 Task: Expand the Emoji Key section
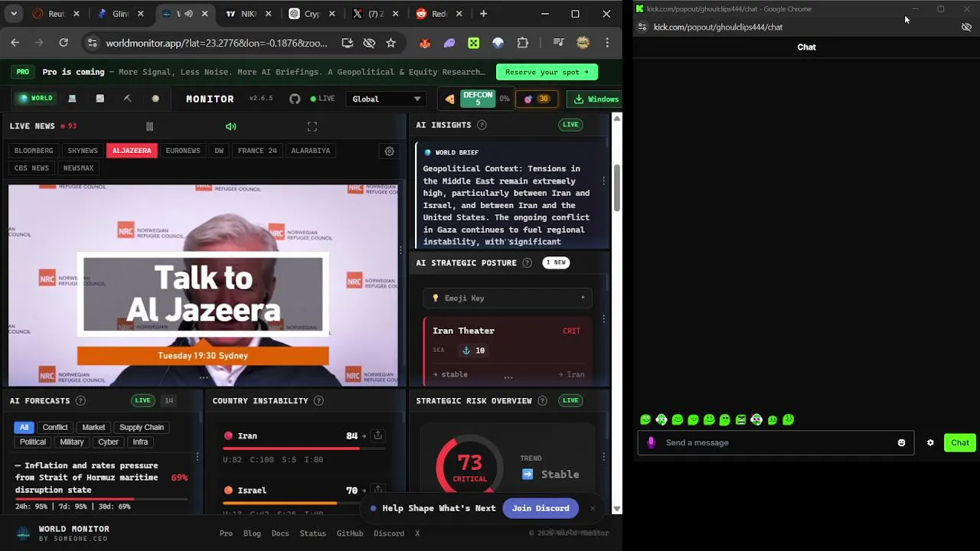pyautogui.click(x=508, y=298)
